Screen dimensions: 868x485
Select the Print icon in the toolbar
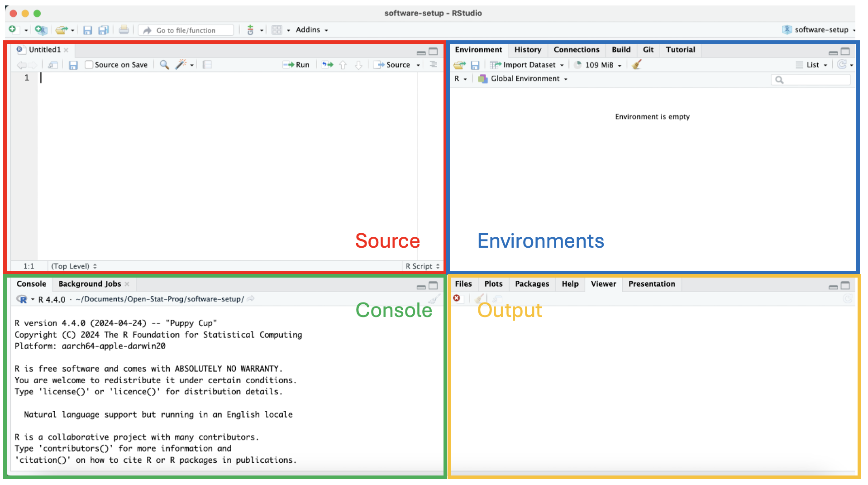124,29
